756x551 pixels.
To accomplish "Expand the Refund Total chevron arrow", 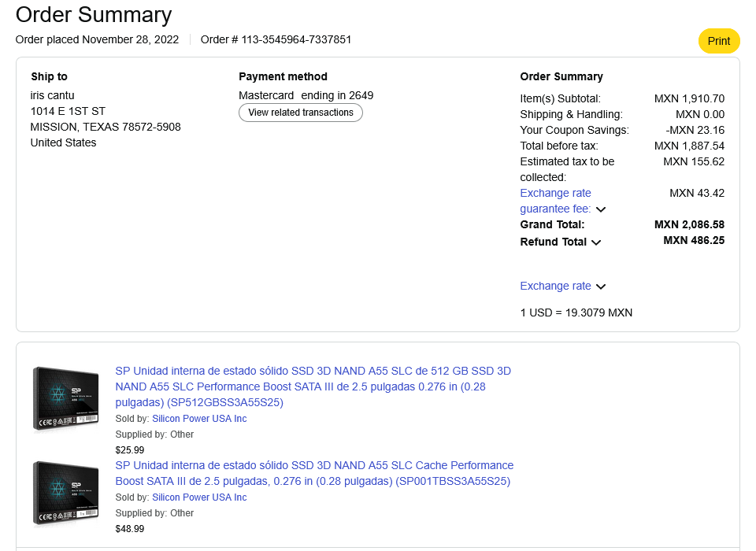I will click(x=596, y=242).
